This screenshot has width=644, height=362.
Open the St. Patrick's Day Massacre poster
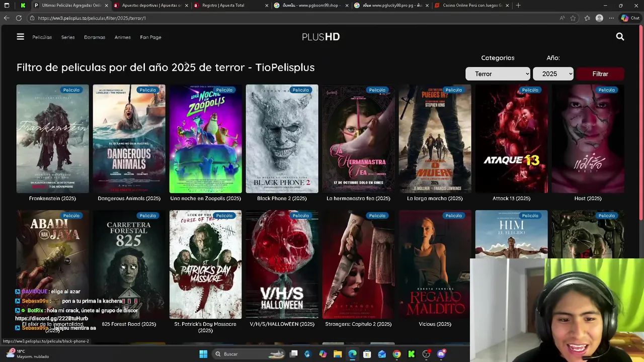(205, 264)
